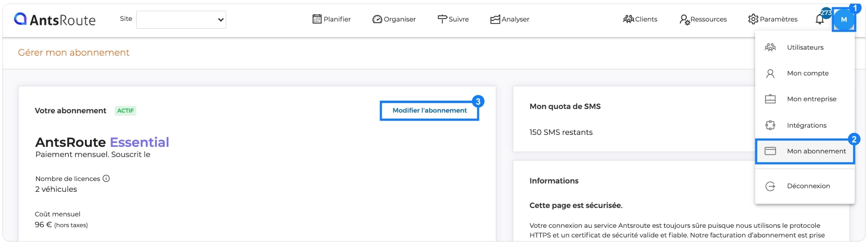Viewport: 868px width, 244px height.
Task: Click the 'Cette page est sécurisée.' text
Action: pyautogui.click(x=576, y=205)
